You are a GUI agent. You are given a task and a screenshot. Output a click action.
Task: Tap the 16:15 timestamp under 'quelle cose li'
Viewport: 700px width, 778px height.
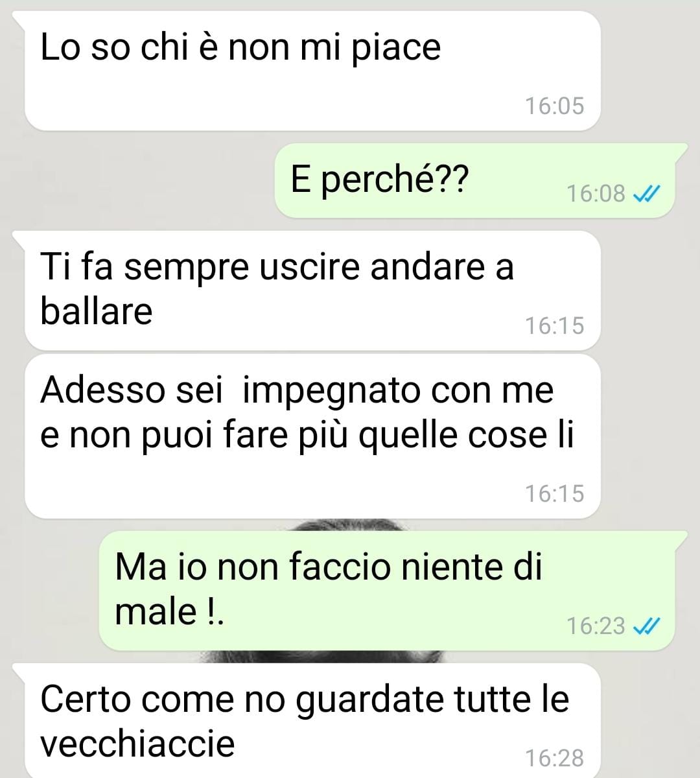pyautogui.click(x=554, y=493)
